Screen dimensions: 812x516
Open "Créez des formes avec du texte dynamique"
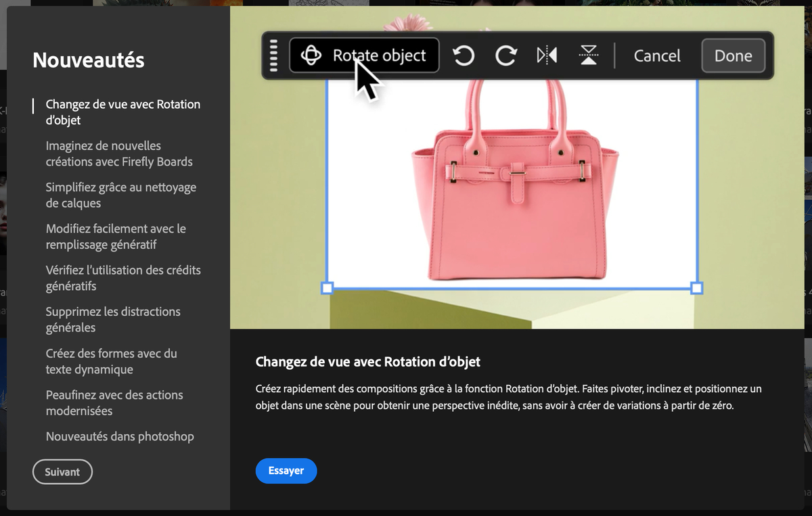(x=112, y=361)
